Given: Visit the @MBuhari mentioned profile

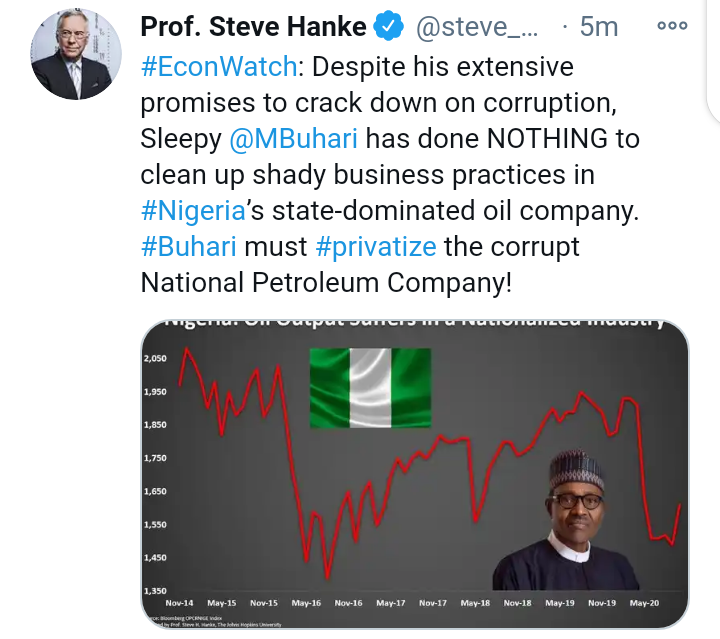Looking at the screenshot, I should 293,139.
